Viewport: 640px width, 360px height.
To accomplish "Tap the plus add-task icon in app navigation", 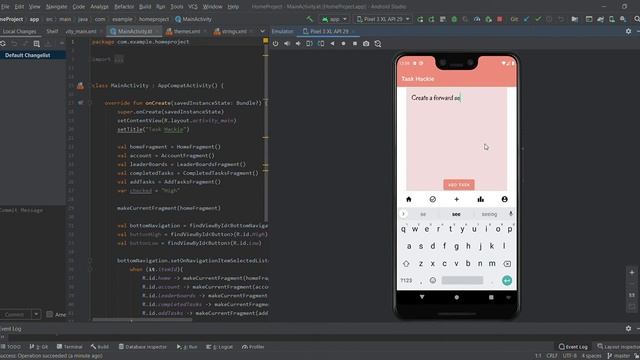I will 456,199.
